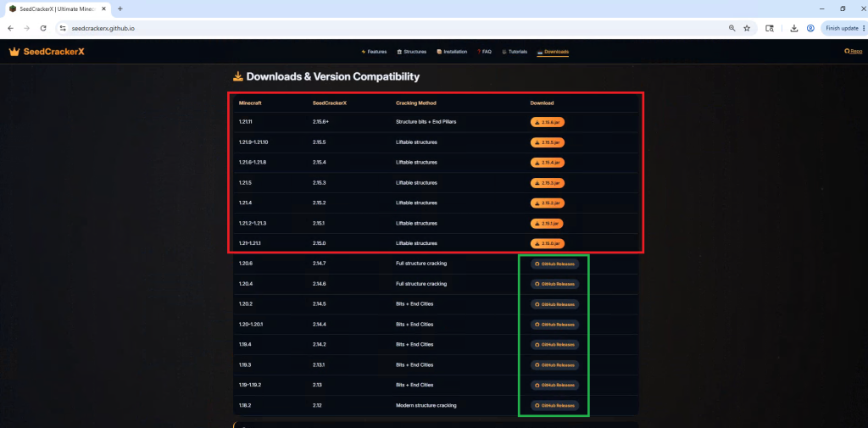Open GitHub Releases for Minecraft 1.18.2

pos(554,405)
